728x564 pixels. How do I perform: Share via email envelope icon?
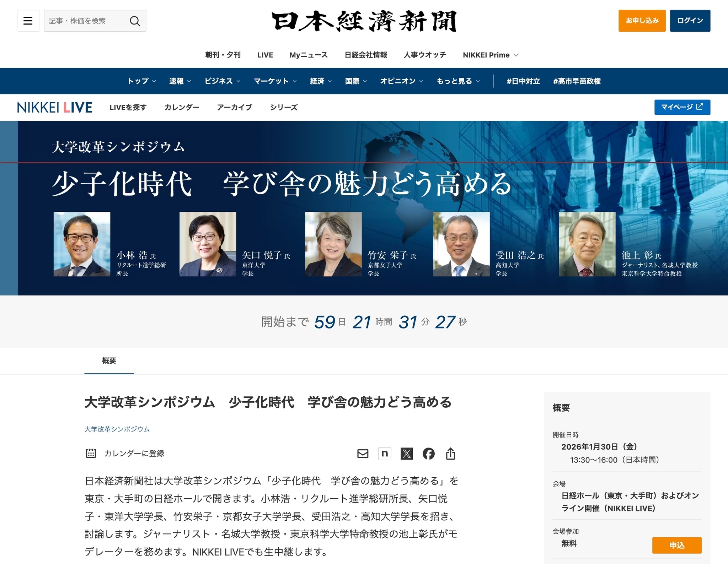(x=363, y=454)
